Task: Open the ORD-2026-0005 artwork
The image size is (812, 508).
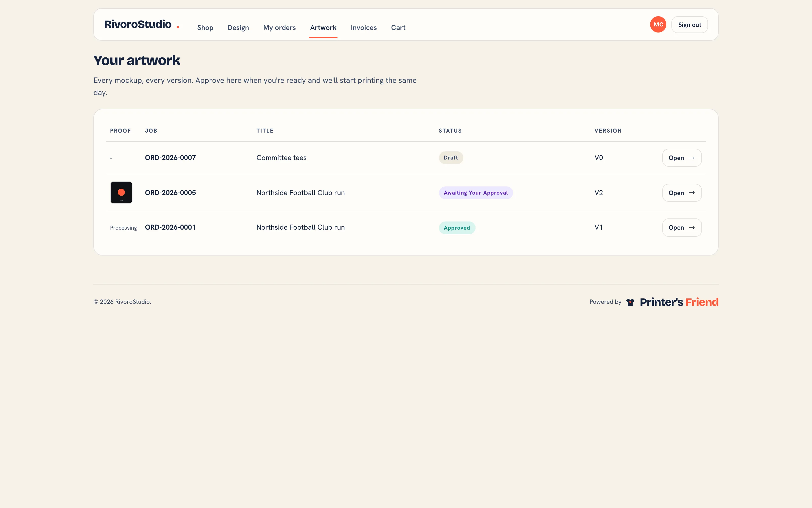Action: click(x=682, y=193)
